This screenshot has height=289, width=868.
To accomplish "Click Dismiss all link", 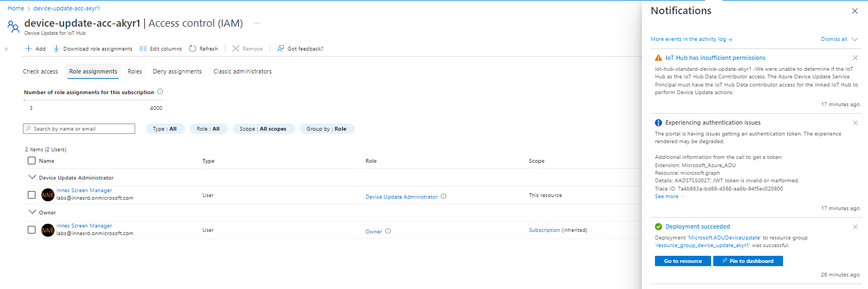I will tap(834, 39).
